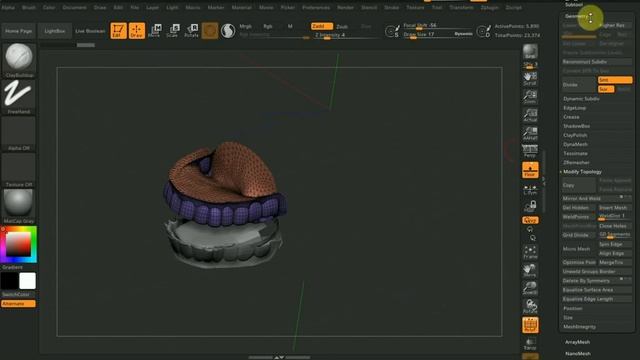
Task: Open the Home Page button
Action: (19, 31)
